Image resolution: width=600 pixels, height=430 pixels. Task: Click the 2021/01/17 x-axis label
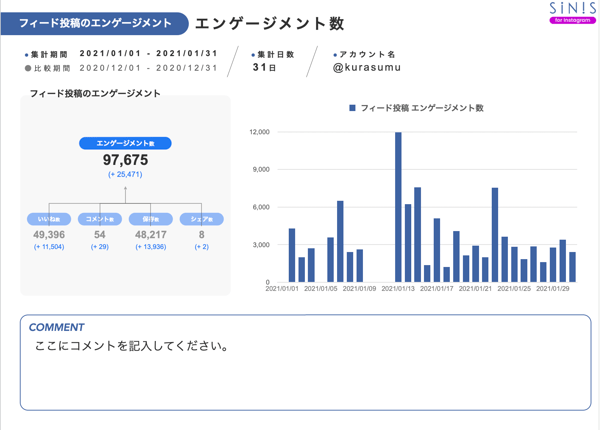tap(437, 288)
